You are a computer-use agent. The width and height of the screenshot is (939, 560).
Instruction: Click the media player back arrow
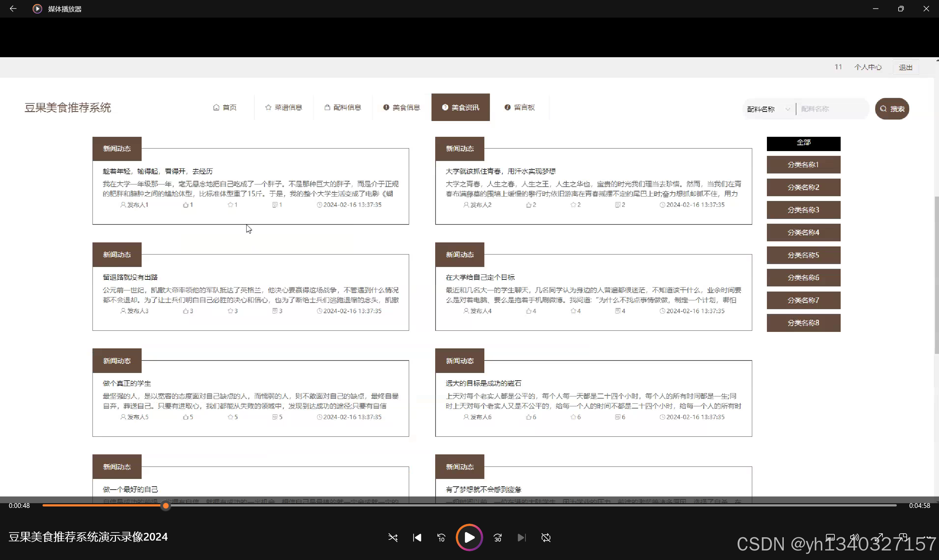13,8
